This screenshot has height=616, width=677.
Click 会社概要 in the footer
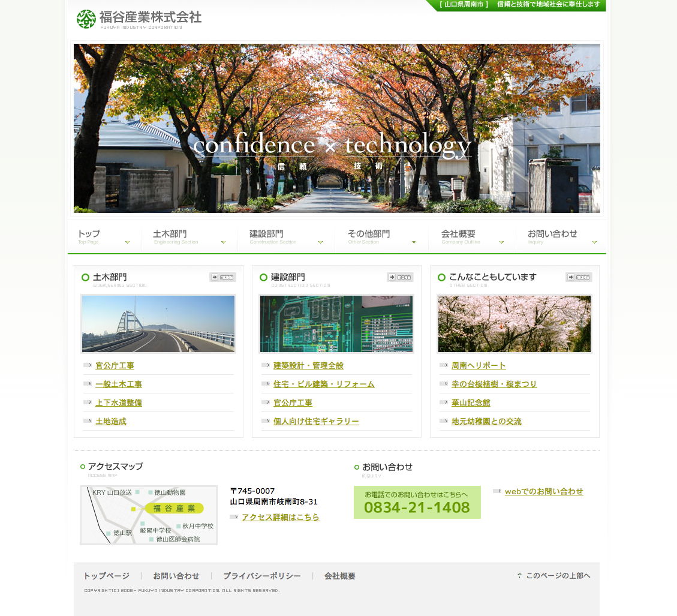click(x=340, y=576)
